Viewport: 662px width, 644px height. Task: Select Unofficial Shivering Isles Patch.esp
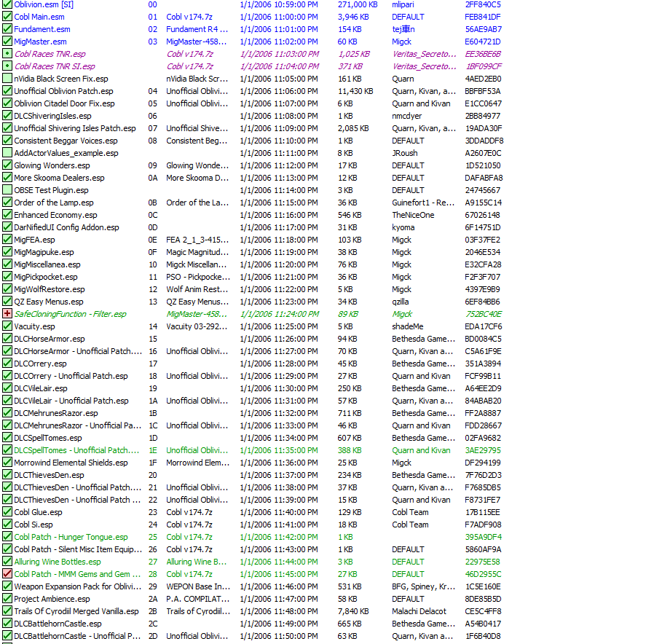75,128
